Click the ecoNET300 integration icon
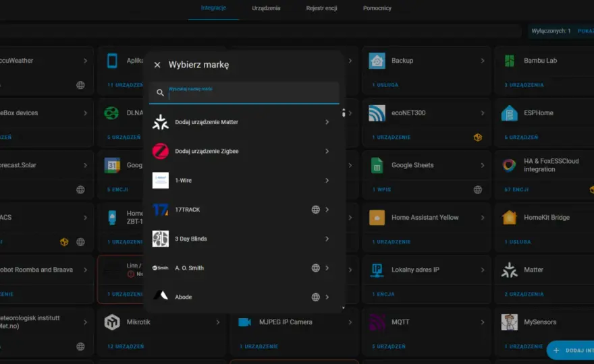 point(377,113)
